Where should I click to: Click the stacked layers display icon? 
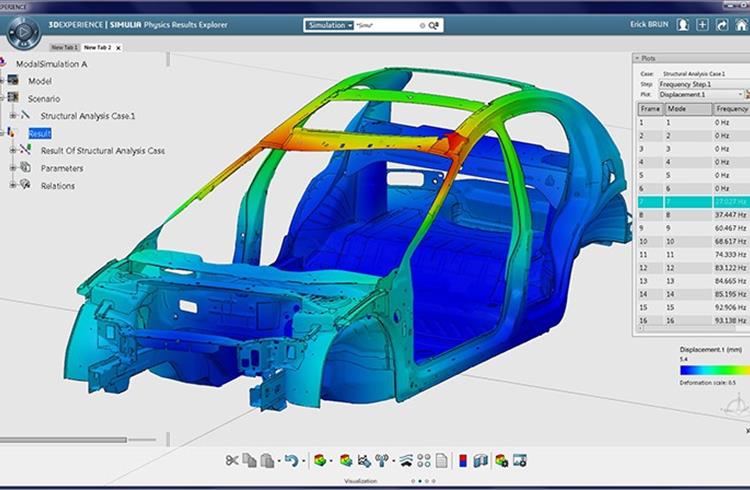(x=406, y=460)
